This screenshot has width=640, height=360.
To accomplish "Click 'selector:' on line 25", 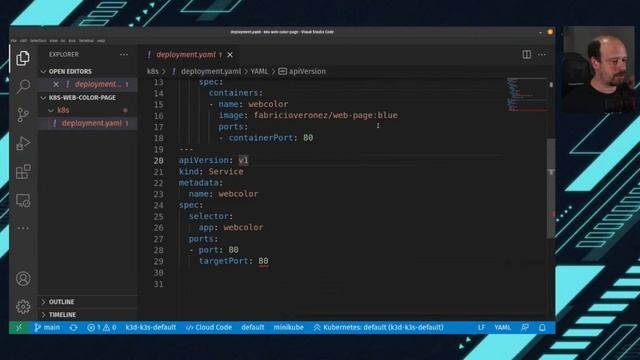I will point(211,216).
